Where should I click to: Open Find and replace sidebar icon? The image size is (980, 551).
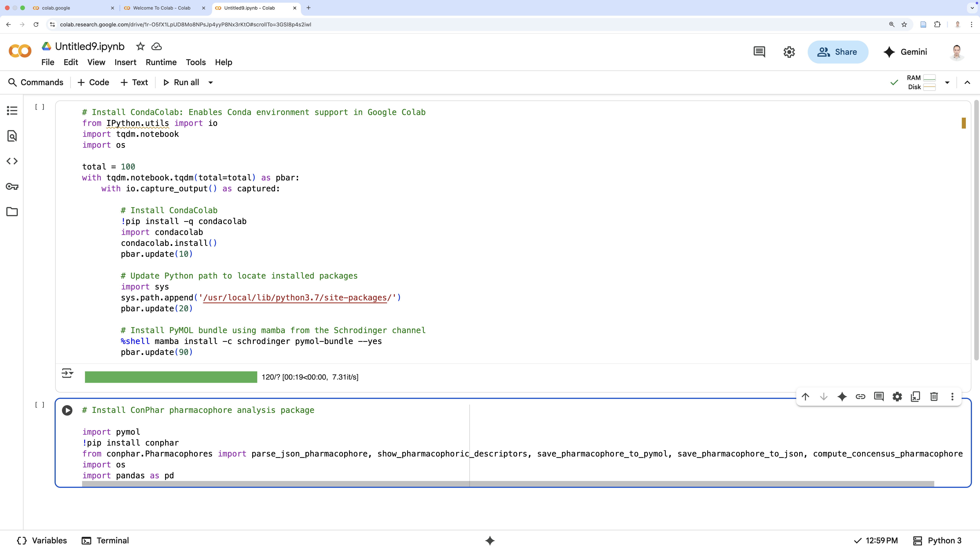click(x=12, y=136)
